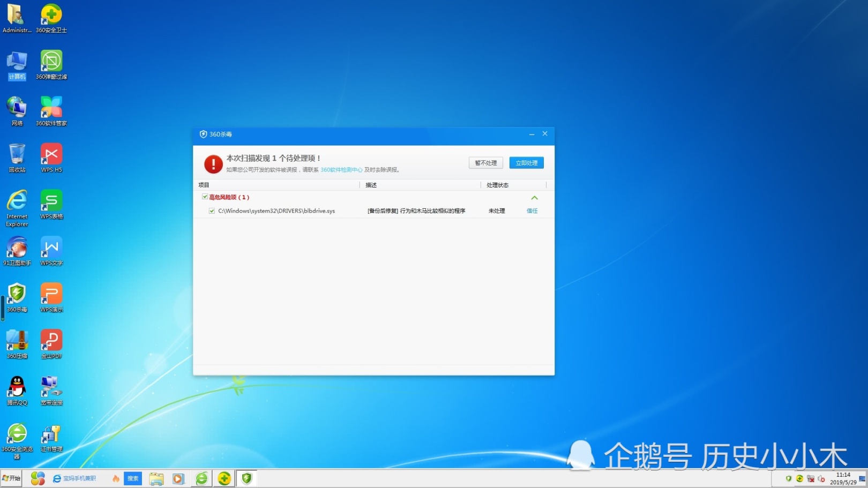Open the Administrator folder desktop icon
The image size is (868, 488).
[17, 18]
